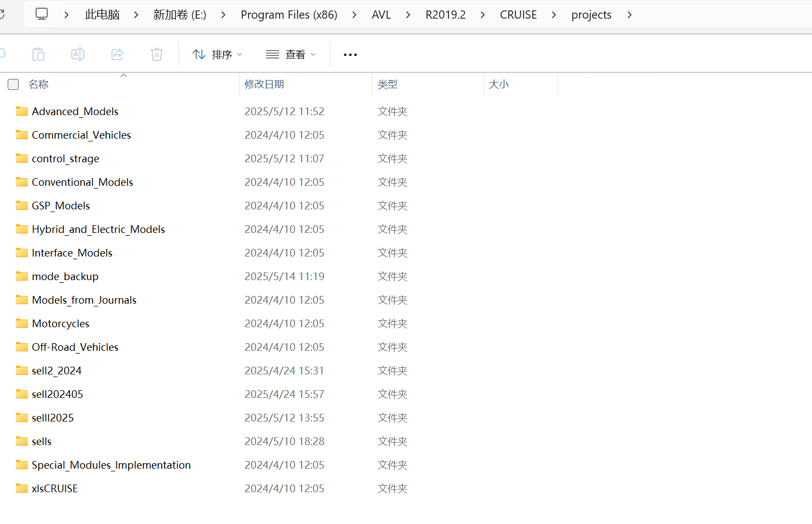812x524 pixels.
Task: Open the 查看 view dropdown
Action: 291,54
